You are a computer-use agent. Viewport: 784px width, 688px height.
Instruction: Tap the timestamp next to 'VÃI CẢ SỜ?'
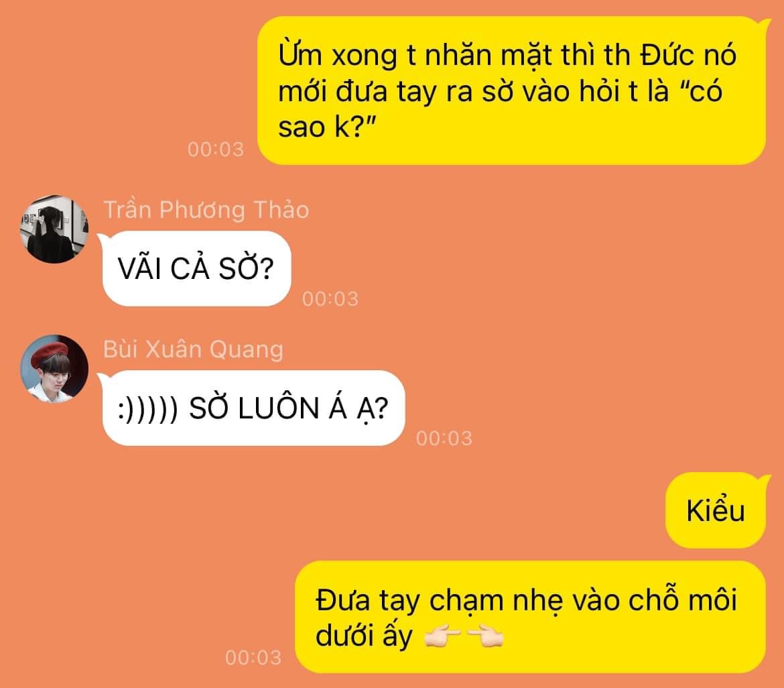click(330, 298)
